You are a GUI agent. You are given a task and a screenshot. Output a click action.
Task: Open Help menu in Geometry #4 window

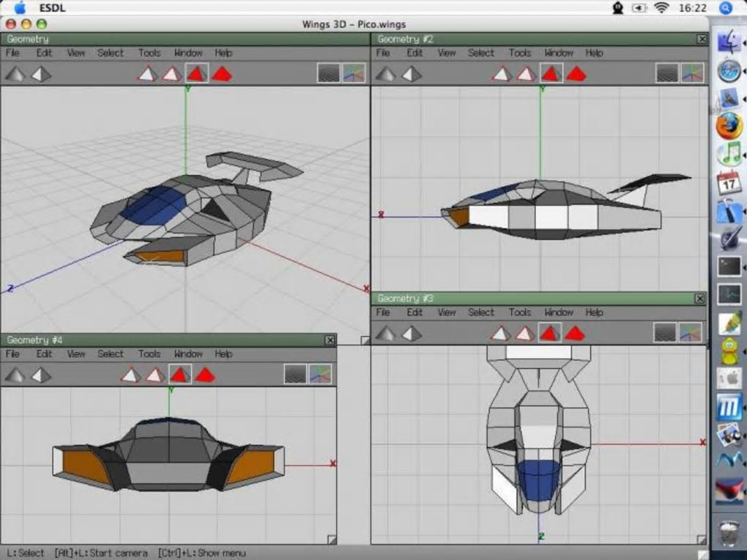(223, 354)
